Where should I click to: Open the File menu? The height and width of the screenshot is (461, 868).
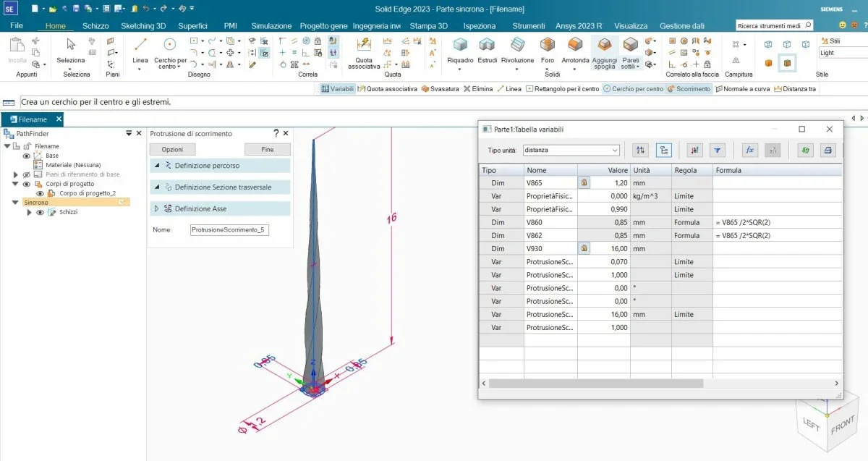click(x=16, y=25)
